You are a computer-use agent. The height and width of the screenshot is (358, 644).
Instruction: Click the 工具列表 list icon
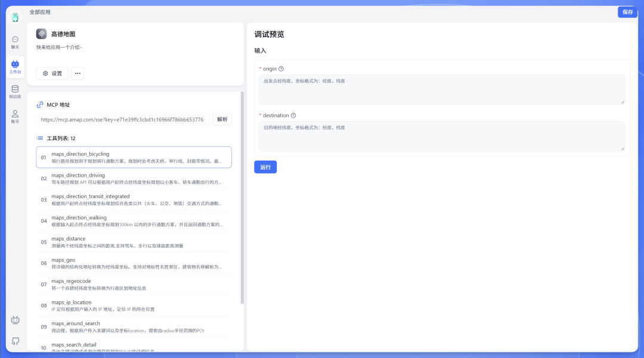tap(40, 138)
